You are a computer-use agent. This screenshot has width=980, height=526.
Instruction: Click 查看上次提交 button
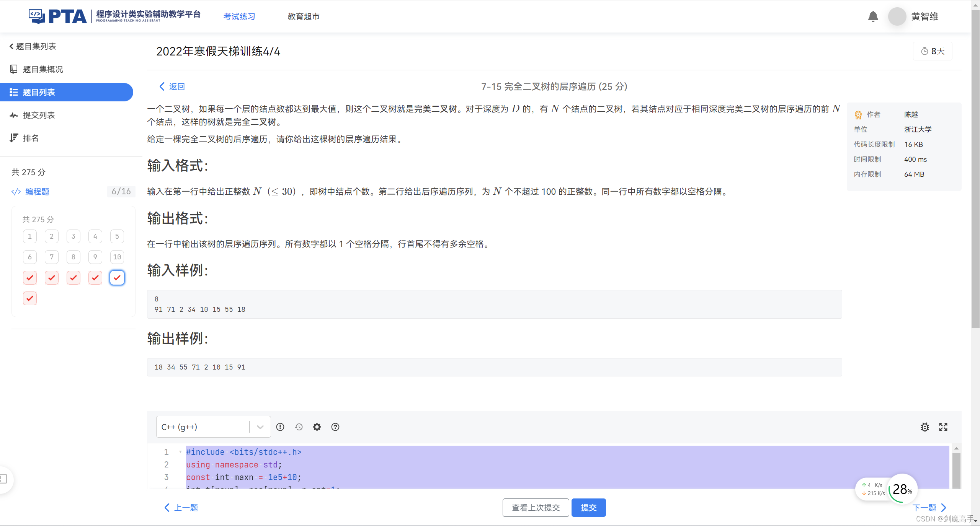[x=536, y=508]
